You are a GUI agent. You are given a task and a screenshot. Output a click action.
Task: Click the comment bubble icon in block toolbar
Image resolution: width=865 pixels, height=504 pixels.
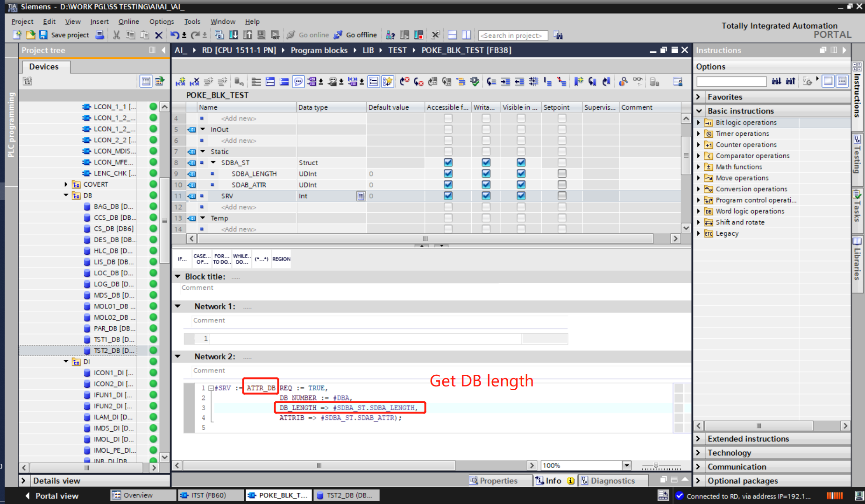coord(298,82)
